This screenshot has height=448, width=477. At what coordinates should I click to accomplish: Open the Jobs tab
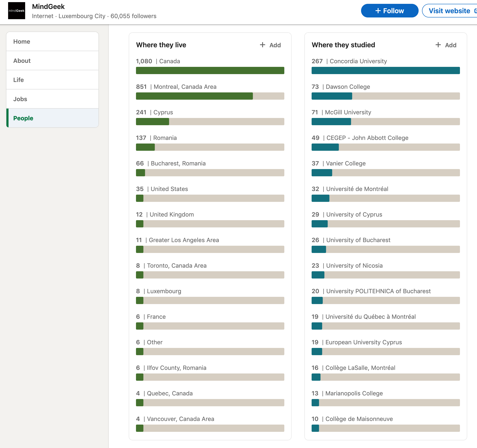[52, 99]
